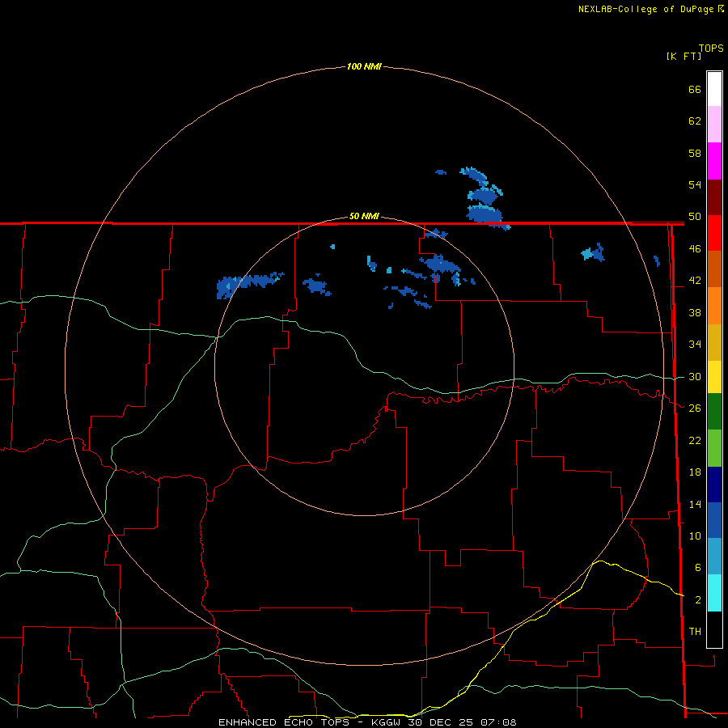728x728 pixels.
Task: Select the dark green 26K ft swatch
Action: point(714,412)
